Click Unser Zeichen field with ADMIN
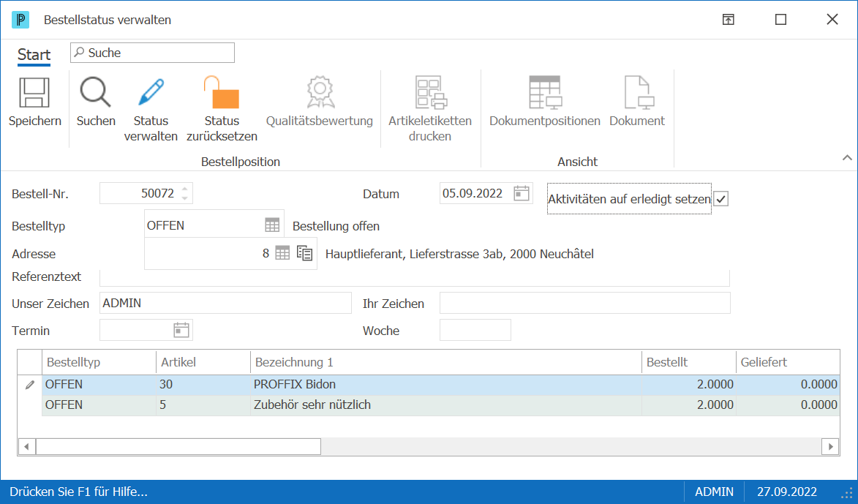The height and width of the screenshot is (504, 858). 225,303
